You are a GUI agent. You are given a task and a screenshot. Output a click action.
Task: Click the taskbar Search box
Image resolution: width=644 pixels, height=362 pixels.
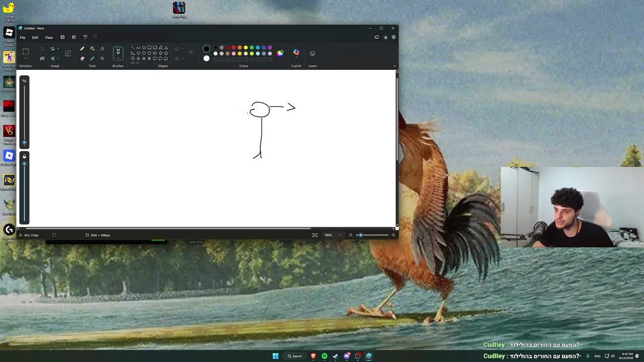tap(295, 356)
